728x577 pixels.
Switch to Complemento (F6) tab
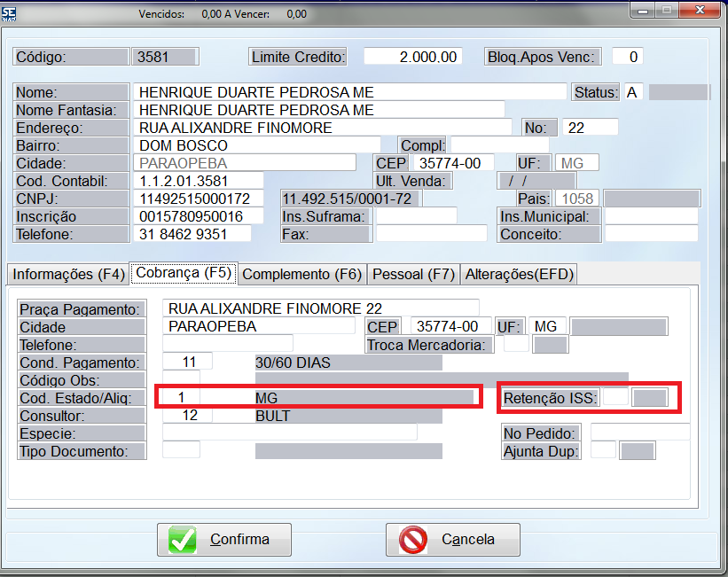click(x=301, y=275)
